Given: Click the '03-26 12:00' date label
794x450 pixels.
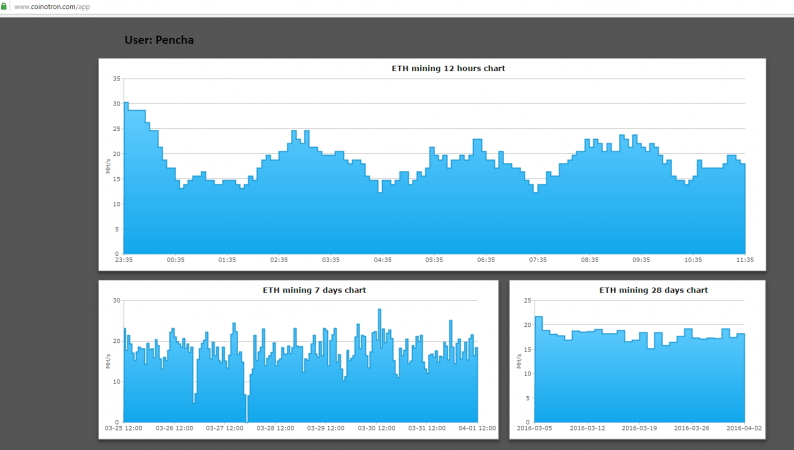Looking at the screenshot, I should [x=174, y=428].
